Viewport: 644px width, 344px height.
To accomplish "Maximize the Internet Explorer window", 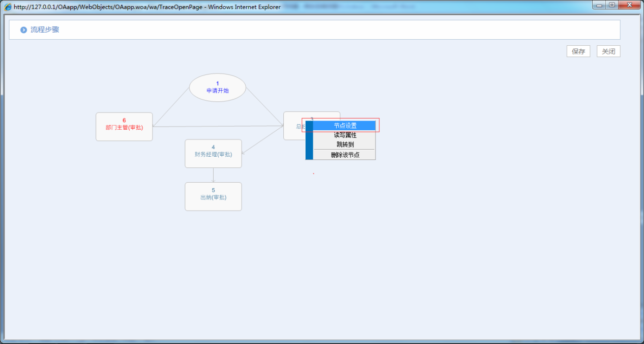I will [612, 5].
